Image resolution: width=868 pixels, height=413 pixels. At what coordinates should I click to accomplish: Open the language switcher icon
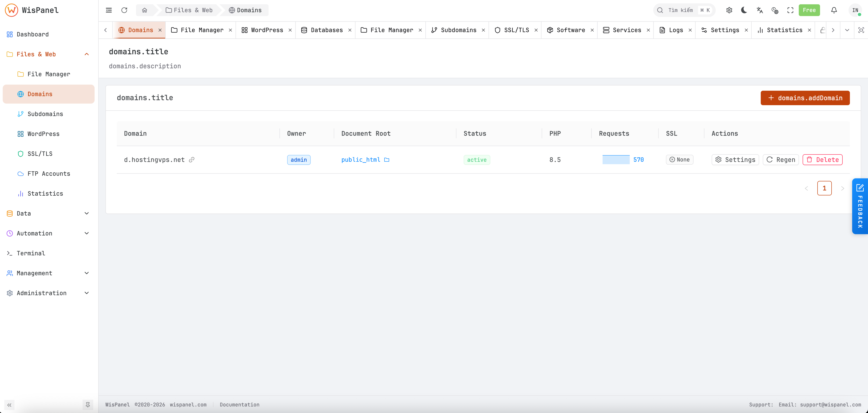[x=759, y=10]
